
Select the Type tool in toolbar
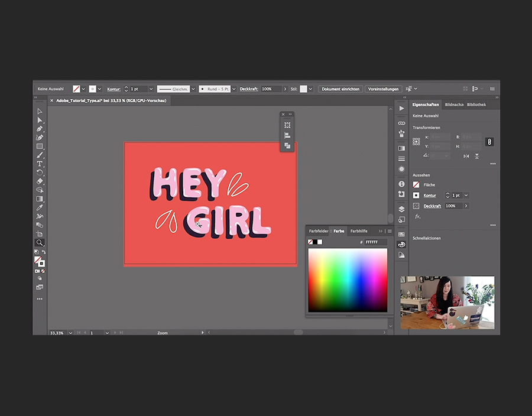tap(40, 164)
